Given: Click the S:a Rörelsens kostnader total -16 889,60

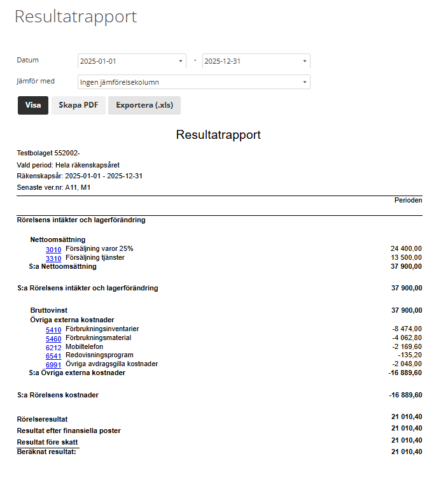Looking at the screenshot, I should (x=405, y=395).
